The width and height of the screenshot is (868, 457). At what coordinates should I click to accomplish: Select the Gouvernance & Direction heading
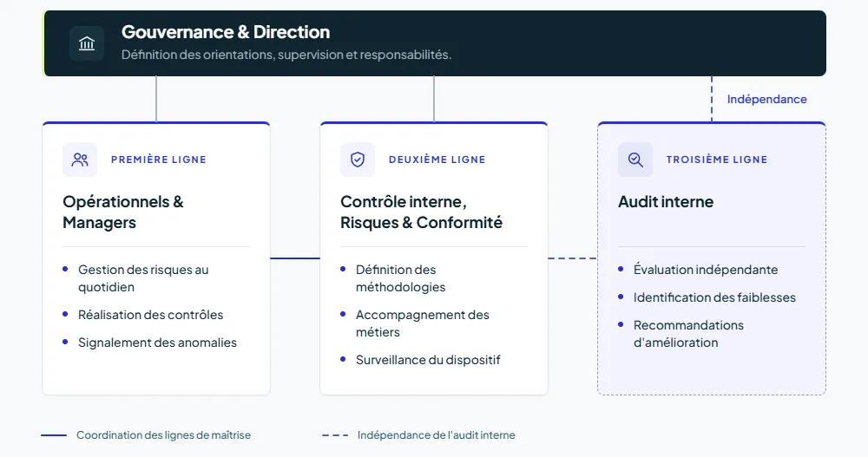point(226,32)
